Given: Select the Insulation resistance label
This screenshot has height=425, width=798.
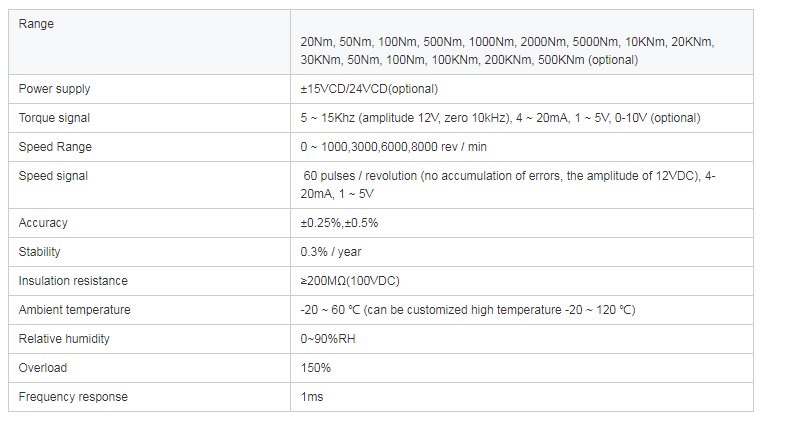Looking at the screenshot, I should [73, 281].
